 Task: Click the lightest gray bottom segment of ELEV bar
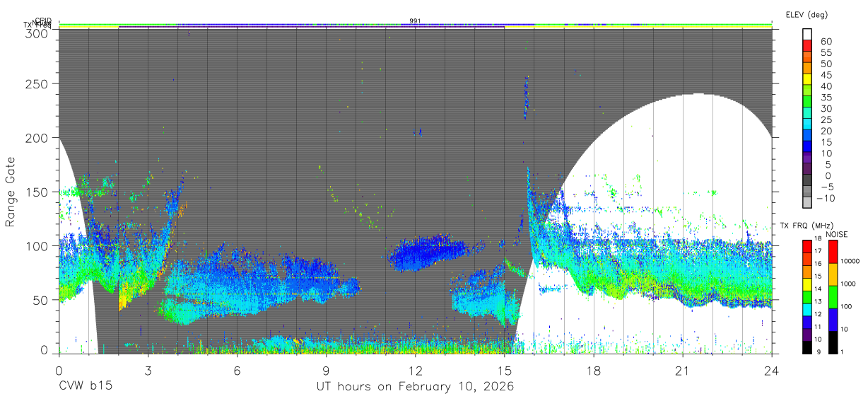[807, 201]
